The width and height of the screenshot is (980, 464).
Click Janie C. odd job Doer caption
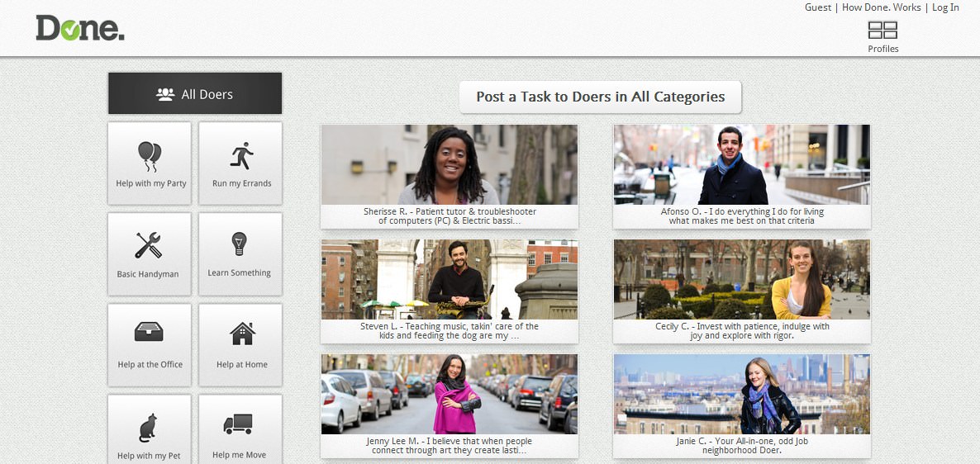coord(742,446)
